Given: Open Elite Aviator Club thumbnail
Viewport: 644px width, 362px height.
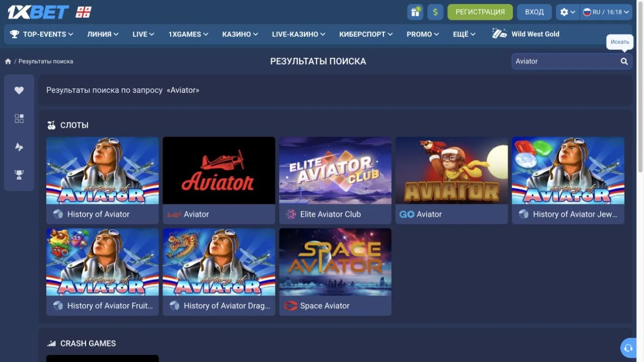Looking at the screenshot, I should (335, 170).
